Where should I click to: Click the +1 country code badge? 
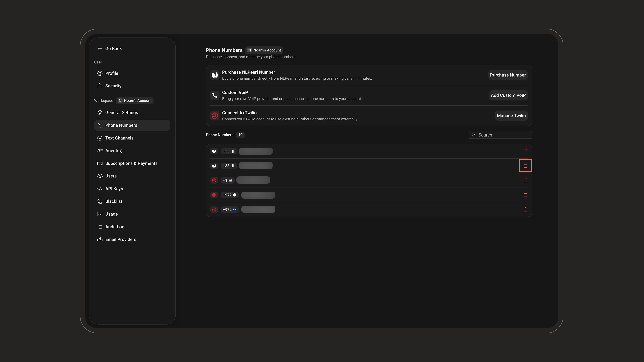coord(228,180)
